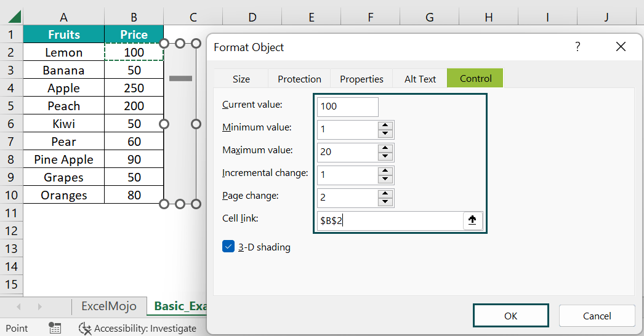The image size is (644, 336).
Task: Select the Price header cell
Action: click(x=134, y=34)
